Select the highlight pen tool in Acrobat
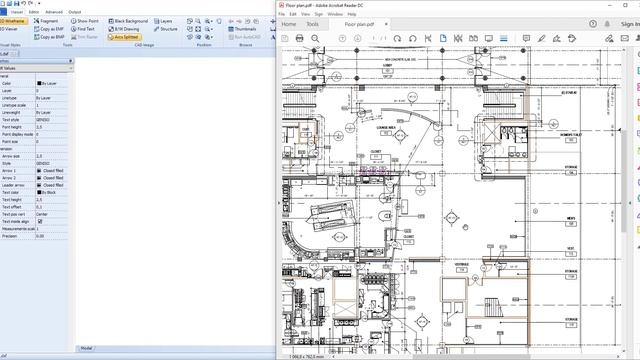This screenshot has width=640, height=360. point(542,38)
